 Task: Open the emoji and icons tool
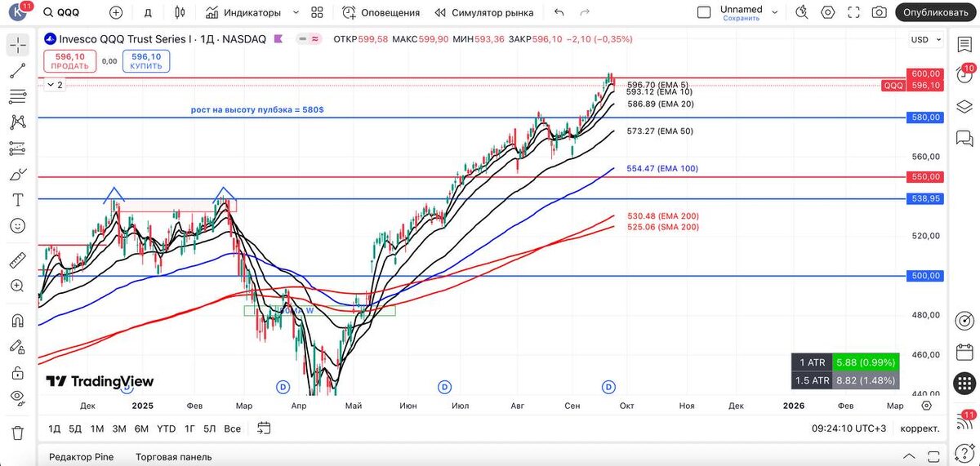[17, 225]
